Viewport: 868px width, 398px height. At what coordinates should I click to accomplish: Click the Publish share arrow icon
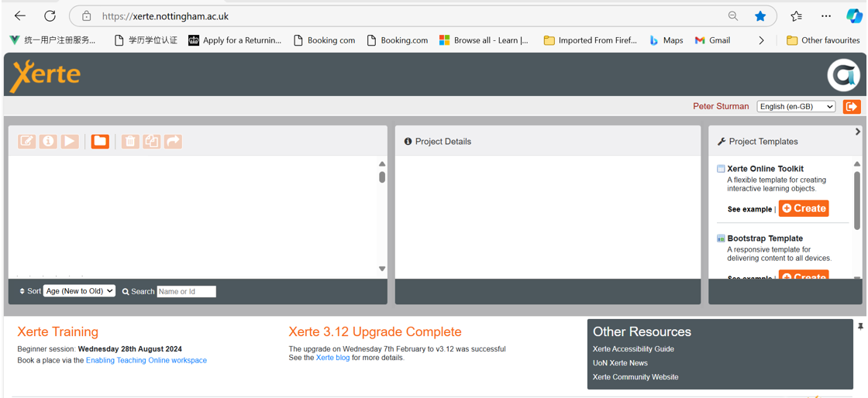click(x=173, y=142)
